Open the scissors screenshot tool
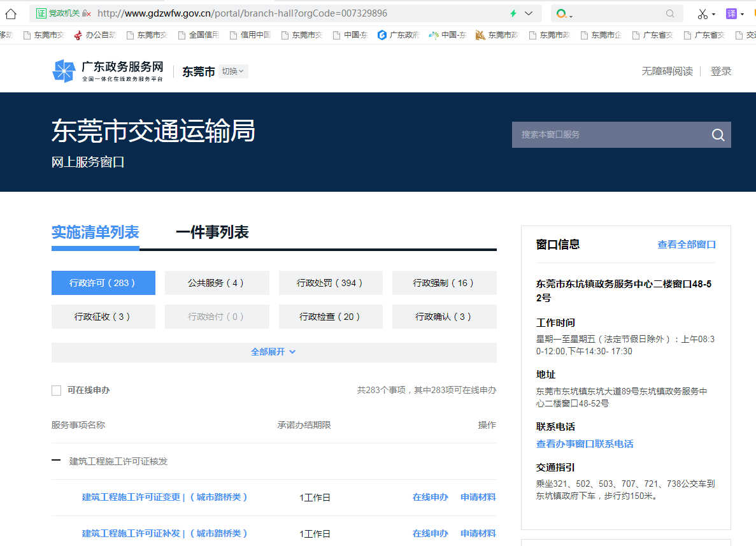The image size is (756, 546). click(703, 14)
